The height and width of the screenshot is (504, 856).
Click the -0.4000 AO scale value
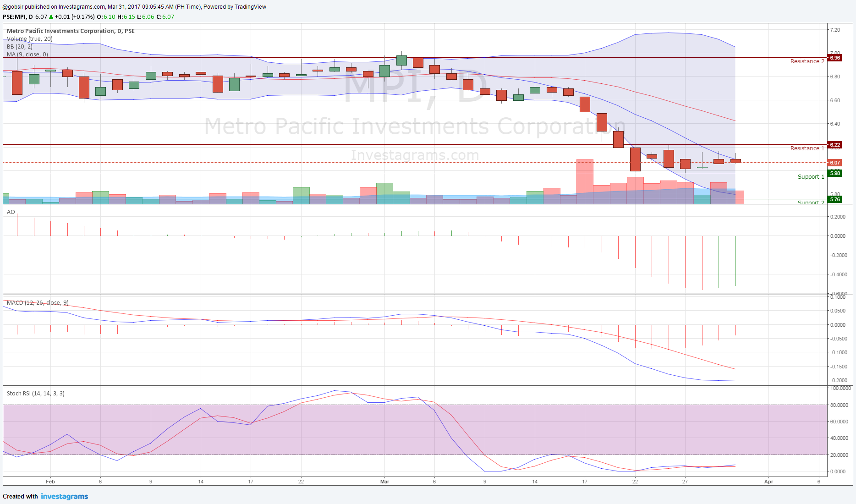[839, 274]
